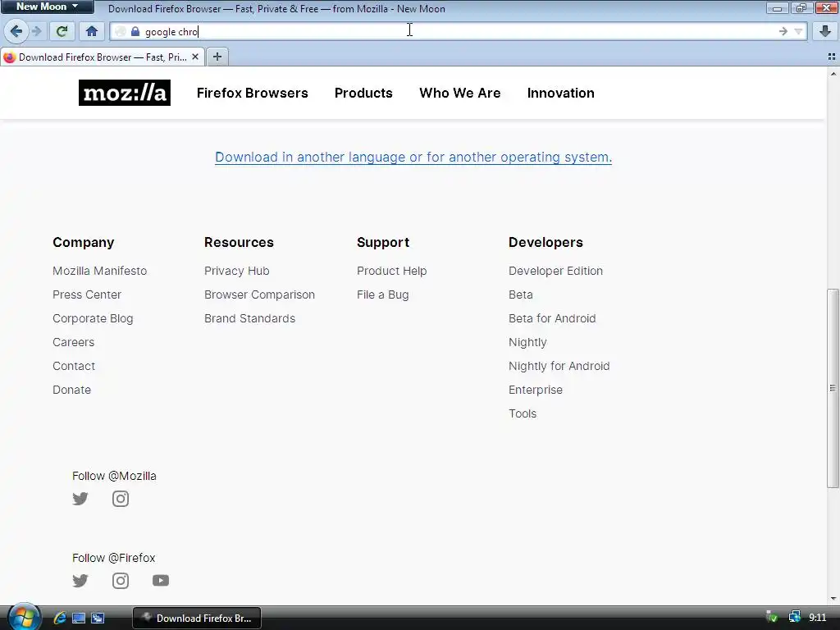Reload the current page
The height and width of the screenshot is (630, 840).
[x=62, y=31]
